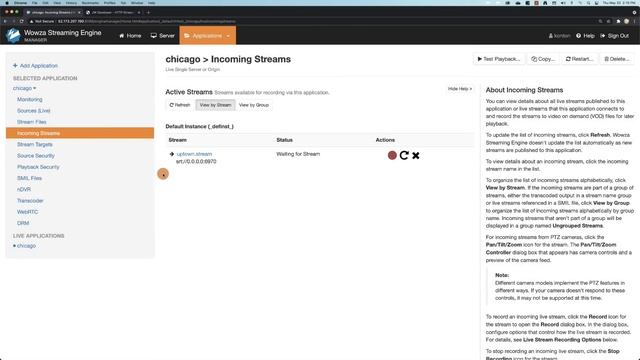This screenshot has height=360, width=640.
Task: Open DRM in the sidebar
Action: click(x=23, y=223)
